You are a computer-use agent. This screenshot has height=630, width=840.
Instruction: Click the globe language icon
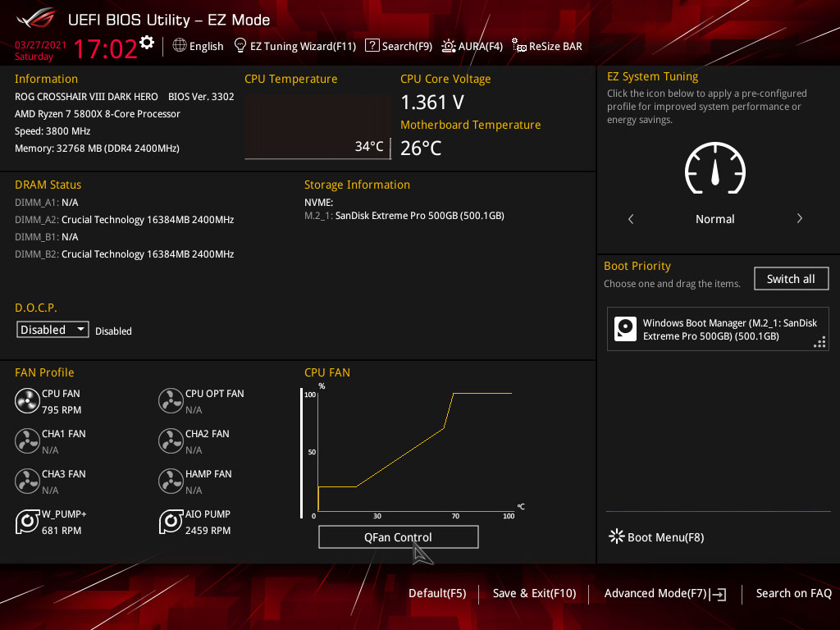tap(180, 46)
